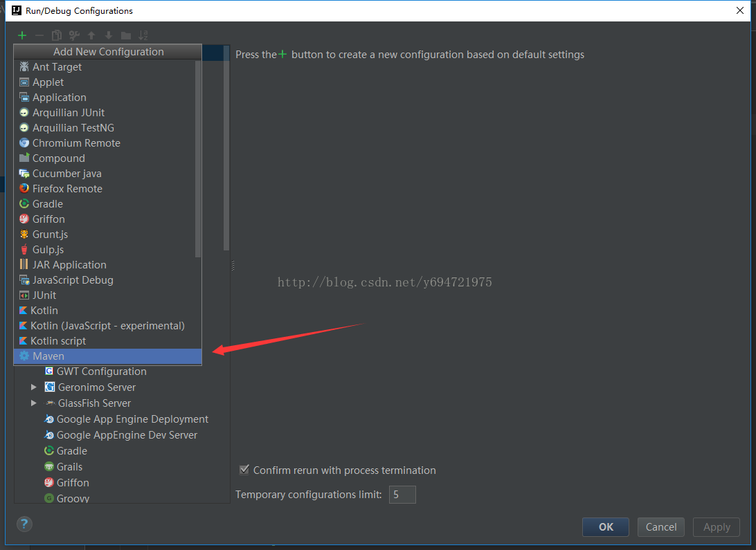This screenshot has width=756, height=550.
Task: Click the Applet icon in popup
Action: point(24,82)
